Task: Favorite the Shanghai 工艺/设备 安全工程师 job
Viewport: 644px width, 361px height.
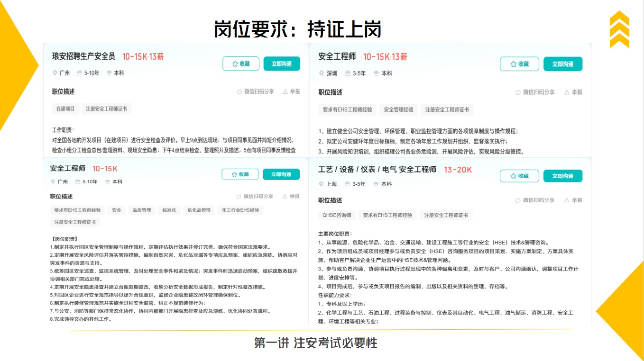Action: (519, 176)
